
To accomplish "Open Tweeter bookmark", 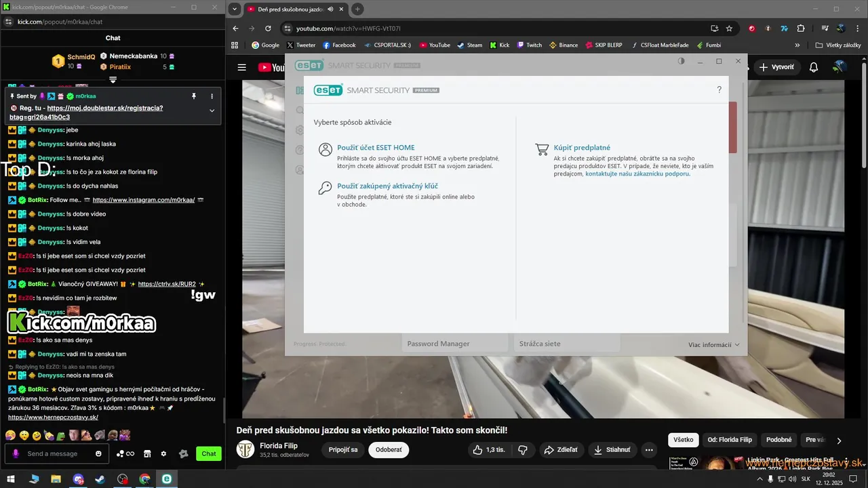I will tap(301, 45).
